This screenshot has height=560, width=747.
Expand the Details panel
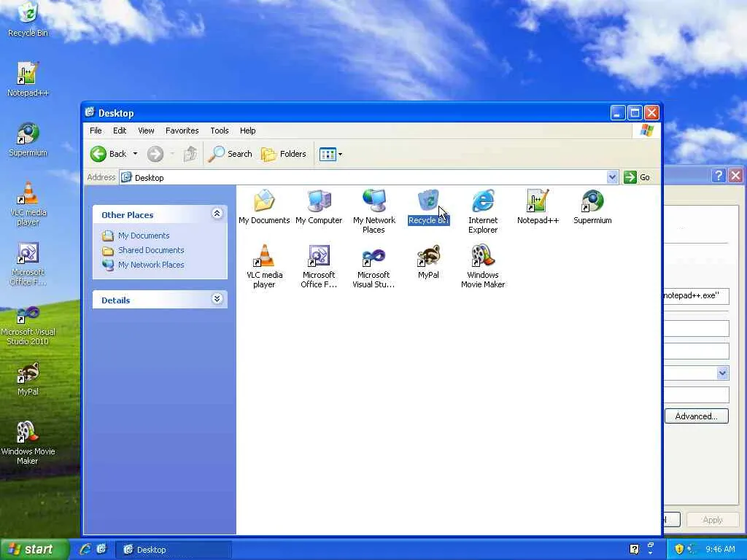(x=217, y=299)
